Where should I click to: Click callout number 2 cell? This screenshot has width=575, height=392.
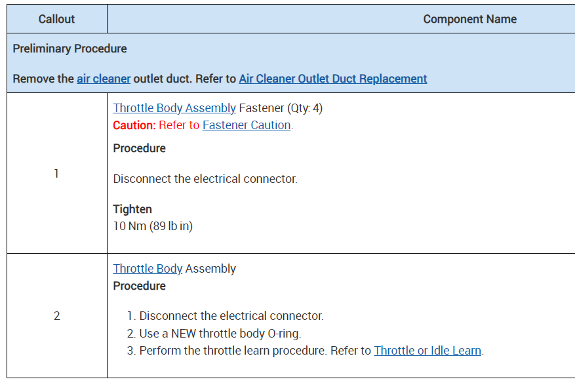pyautogui.click(x=56, y=316)
